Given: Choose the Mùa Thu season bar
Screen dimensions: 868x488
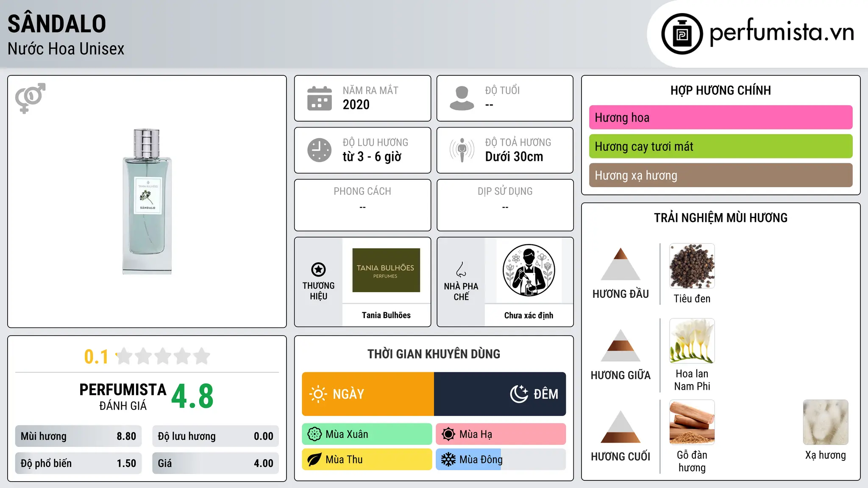Looking at the screenshot, I should 367,460.
